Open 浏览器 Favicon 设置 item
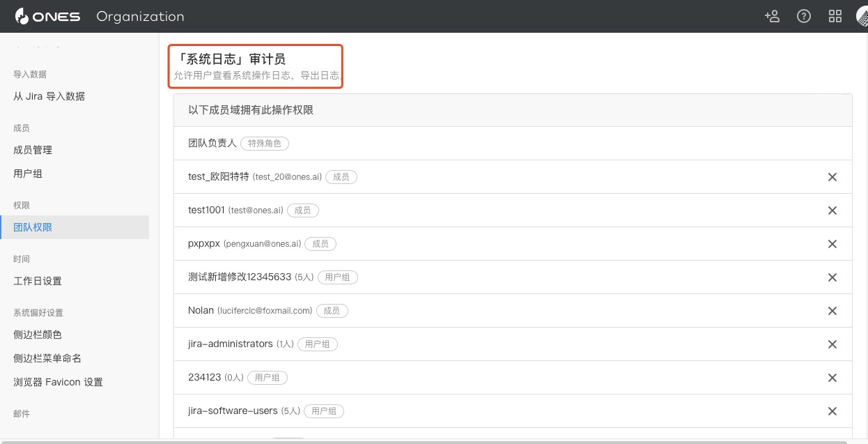The image size is (868, 444). click(58, 382)
